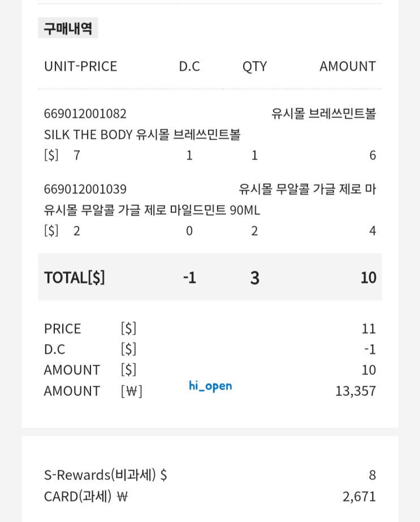
Task: Tap the AMOUNT column header at top right
Action: pyautogui.click(x=347, y=66)
